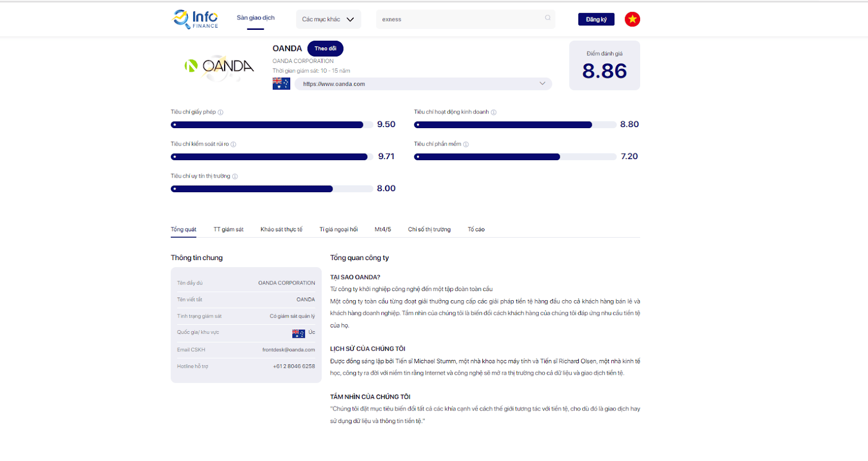Show info for Tiêu chí phần mềm
The height and width of the screenshot is (461, 868).
click(466, 144)
